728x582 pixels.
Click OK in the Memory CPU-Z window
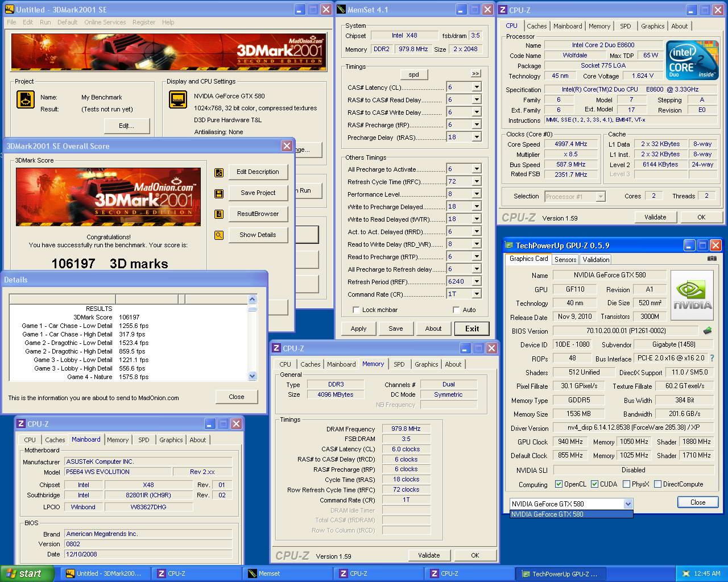point(475,555)
